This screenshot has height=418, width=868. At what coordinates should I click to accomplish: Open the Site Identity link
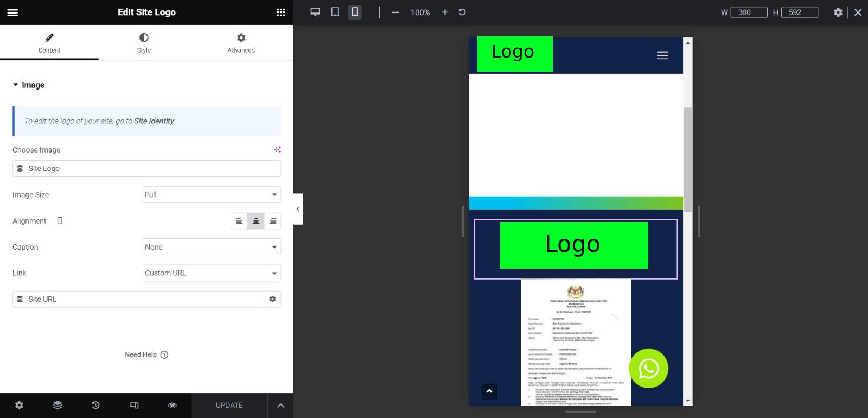click(x=154, y=121)
